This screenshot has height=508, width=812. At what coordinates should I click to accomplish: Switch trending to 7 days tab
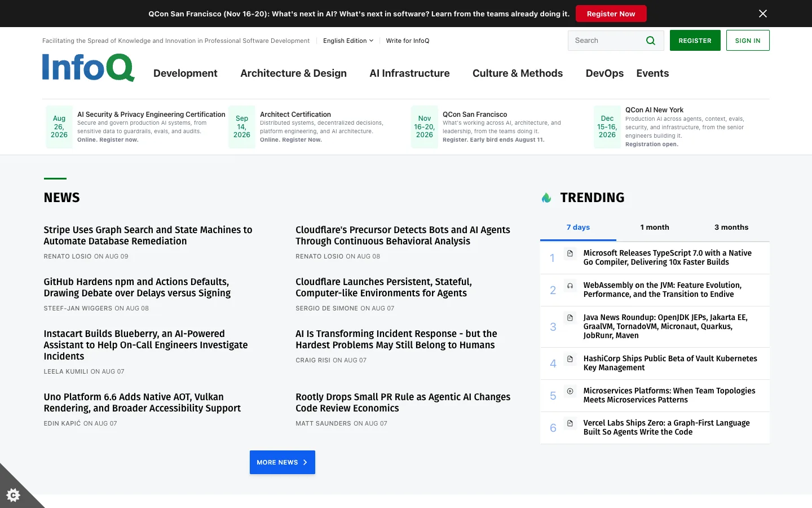click(x=578, y=227)
